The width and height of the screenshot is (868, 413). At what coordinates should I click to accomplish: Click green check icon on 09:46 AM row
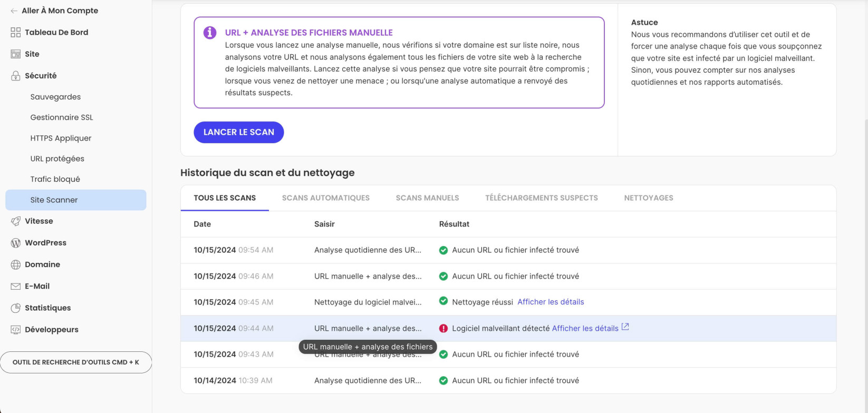coord(443,276)
